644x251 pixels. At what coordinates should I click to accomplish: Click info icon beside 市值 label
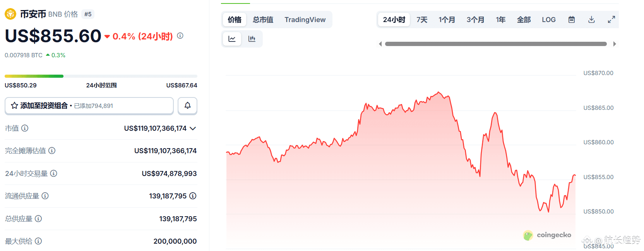click(x=25, y=128)
